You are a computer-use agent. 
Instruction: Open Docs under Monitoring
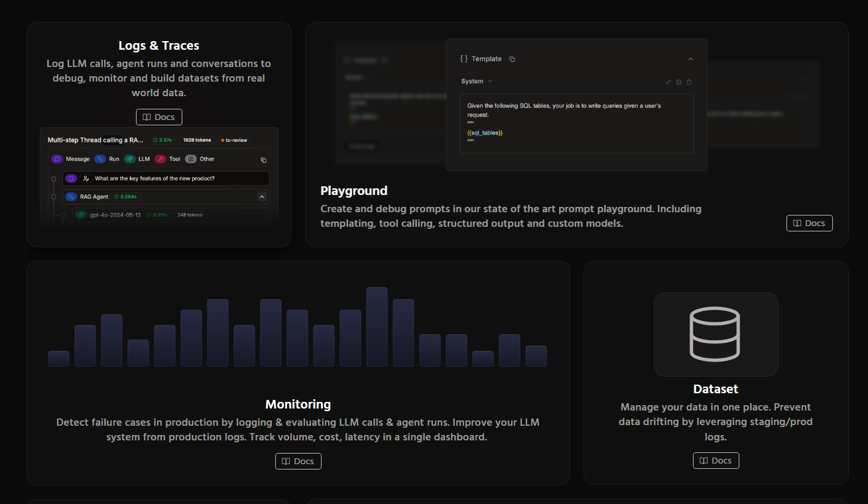pyautogui.click(x=298, y=461)
